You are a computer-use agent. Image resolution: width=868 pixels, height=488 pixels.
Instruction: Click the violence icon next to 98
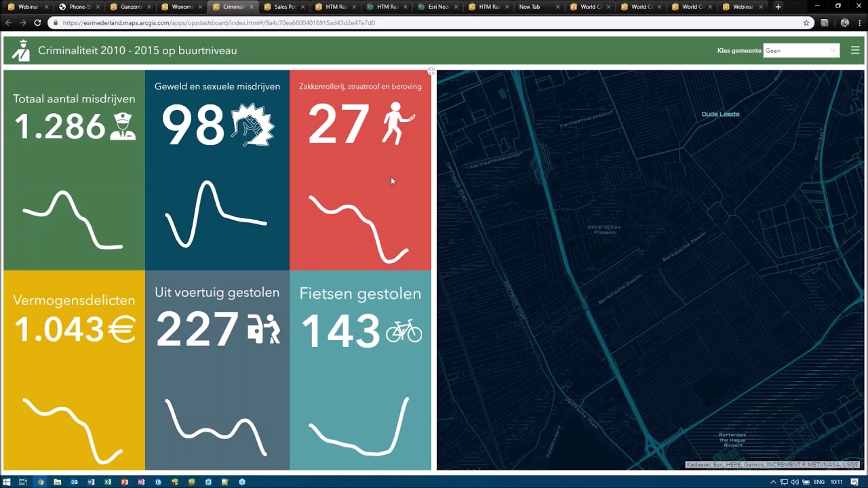click(x=252, y=125)
